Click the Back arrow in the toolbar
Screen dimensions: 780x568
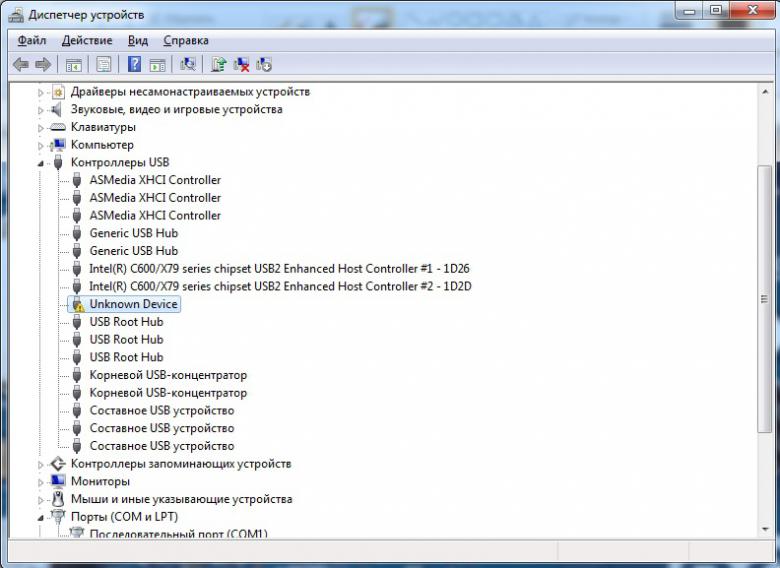tap(20, 64)
